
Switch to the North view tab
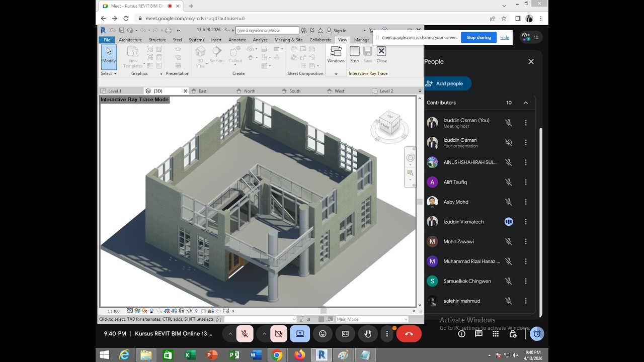tap(250, 91)
